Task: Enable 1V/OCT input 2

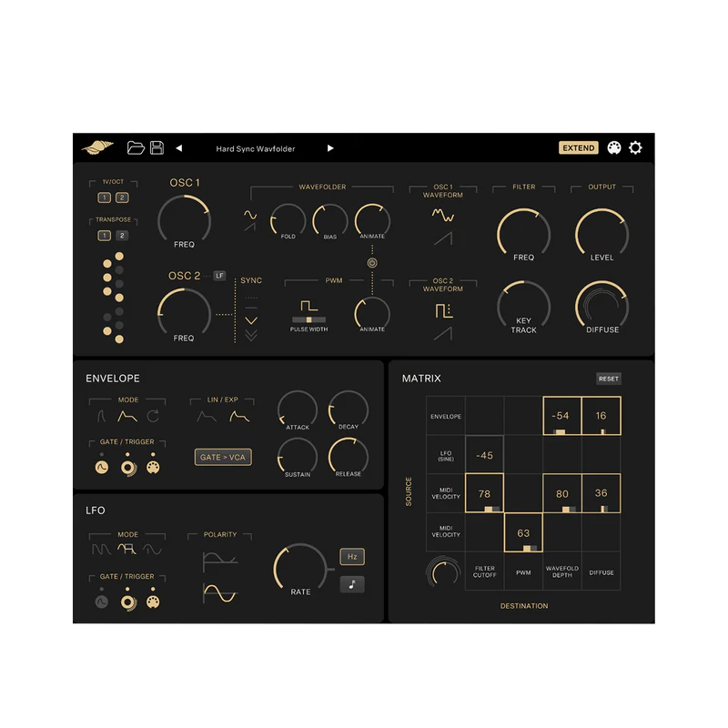Action: [x=122, y=197]
